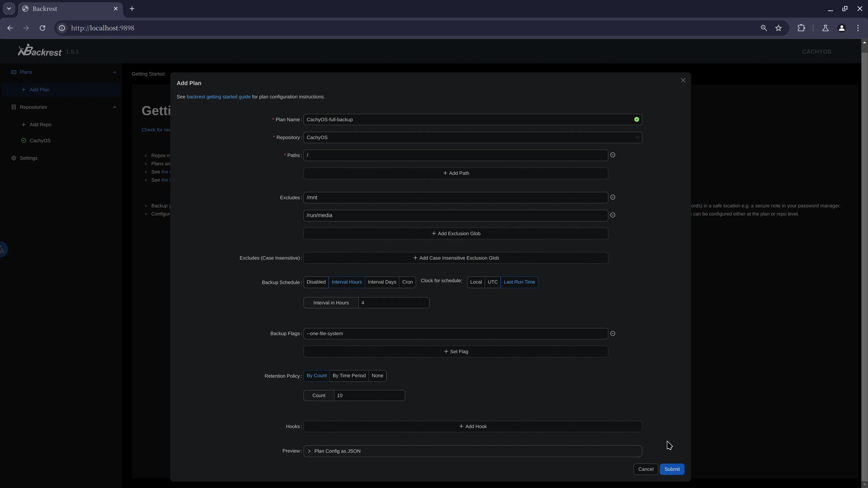This screenshot has height=488, width=868.
Task: Click Add Plan in the sidebar
Action: (x=39, y=90)
